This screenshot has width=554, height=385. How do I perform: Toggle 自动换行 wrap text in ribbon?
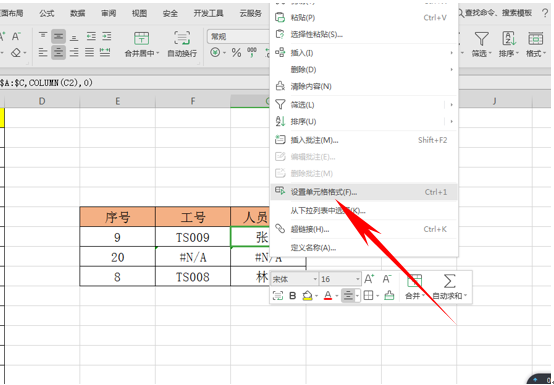pyautogui.click(x=182, y=44)
